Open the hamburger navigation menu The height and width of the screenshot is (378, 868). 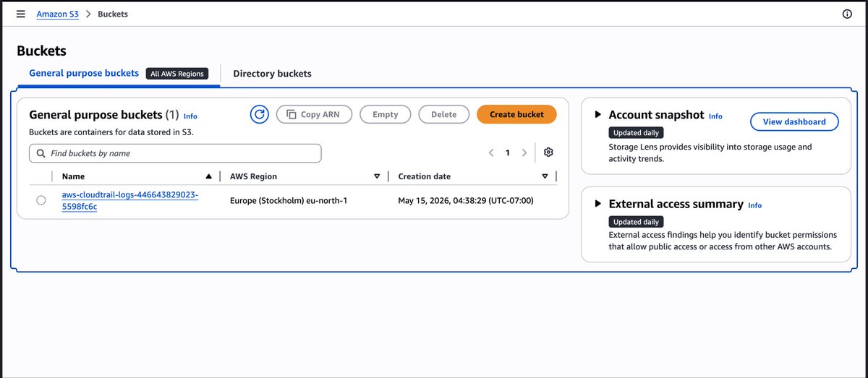pyautogui.click(x=20, y=14)
